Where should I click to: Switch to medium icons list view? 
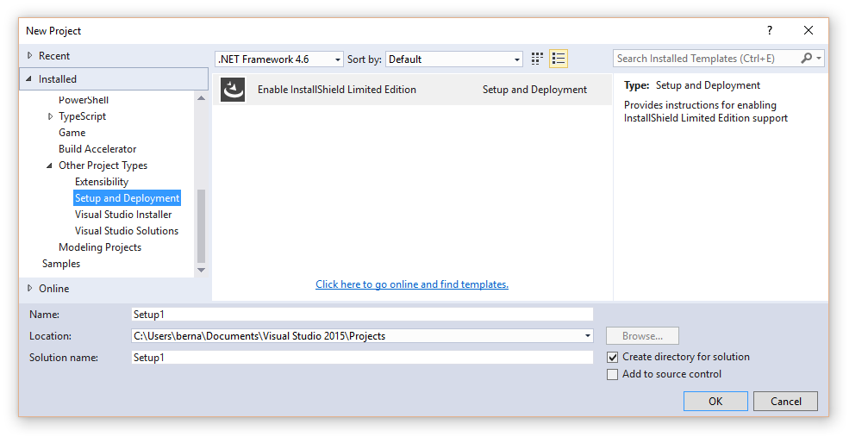tap(559, 59)
